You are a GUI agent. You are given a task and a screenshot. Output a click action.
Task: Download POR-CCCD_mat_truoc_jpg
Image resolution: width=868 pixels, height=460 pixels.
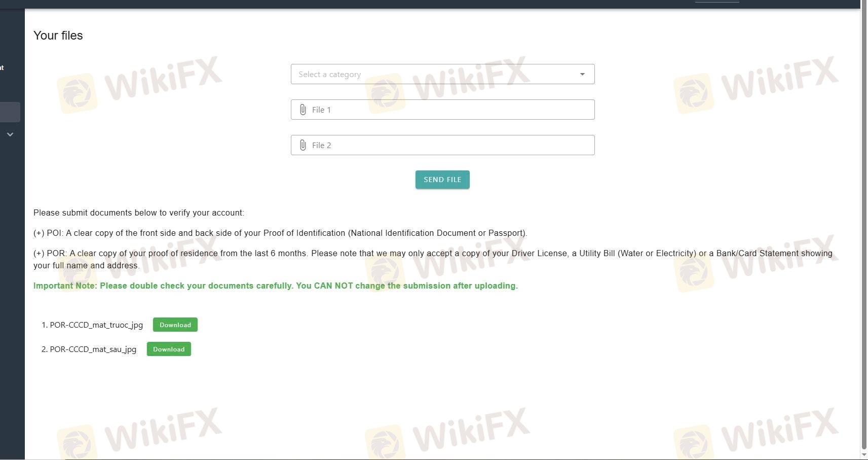point(175,325)
